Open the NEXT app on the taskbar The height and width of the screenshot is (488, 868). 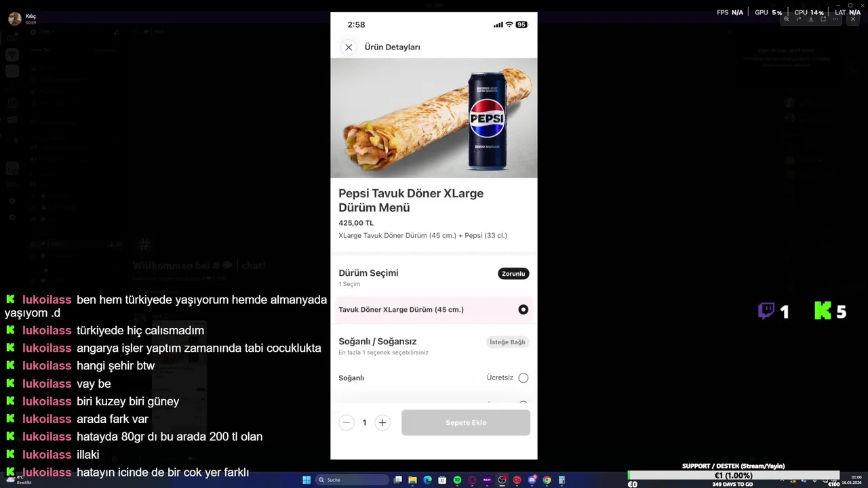pyautogui.click(x=487, y=480)
